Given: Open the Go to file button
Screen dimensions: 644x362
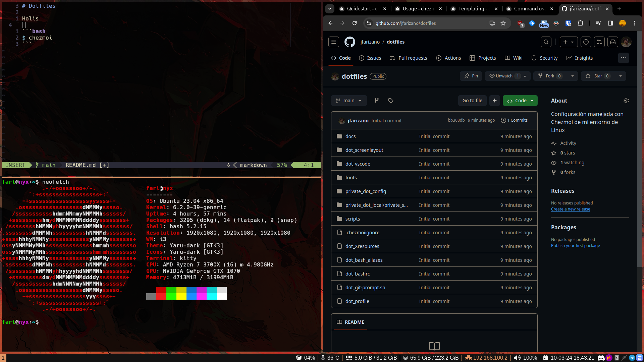Looking at the screenshot, I should click(x=472, y=101).
